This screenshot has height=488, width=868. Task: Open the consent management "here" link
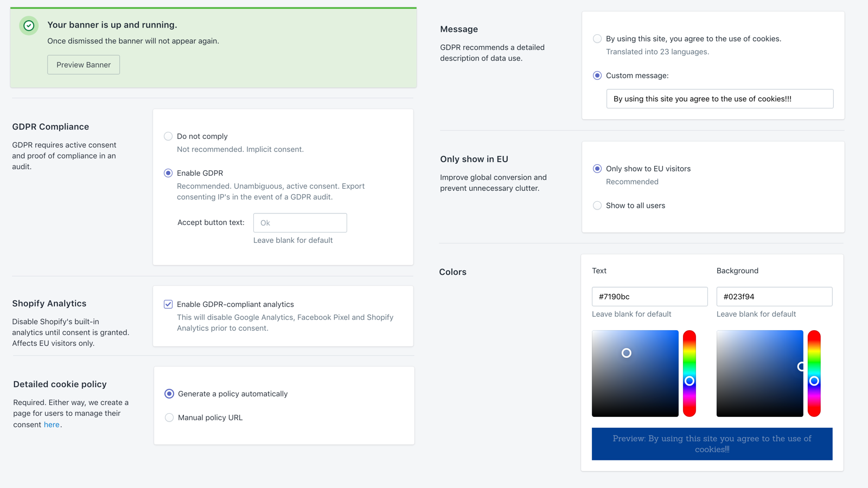(52, 425)
